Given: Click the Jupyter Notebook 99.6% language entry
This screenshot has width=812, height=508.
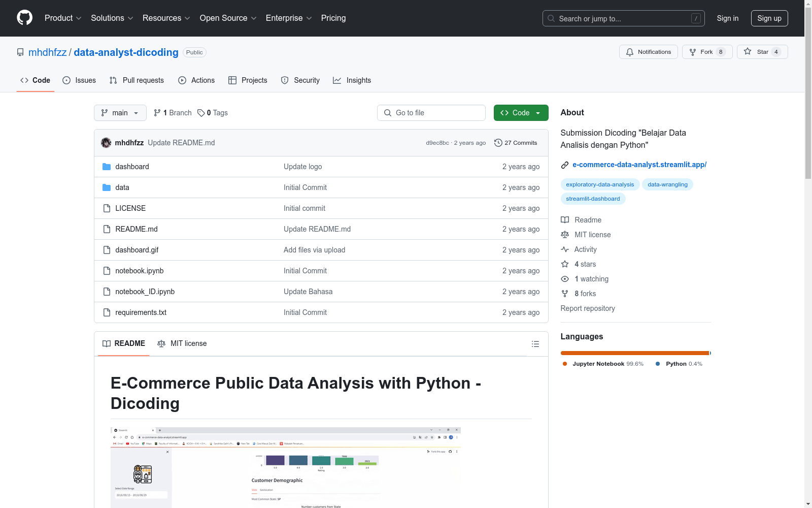Looking at the screenshot, I should tap(603, 364).
